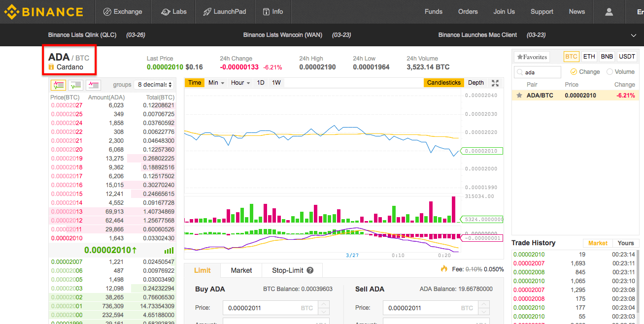The width and height of the screenshot is (644, 324).
Task: Open the Hour interval dropdown
Action: [240, 83]
